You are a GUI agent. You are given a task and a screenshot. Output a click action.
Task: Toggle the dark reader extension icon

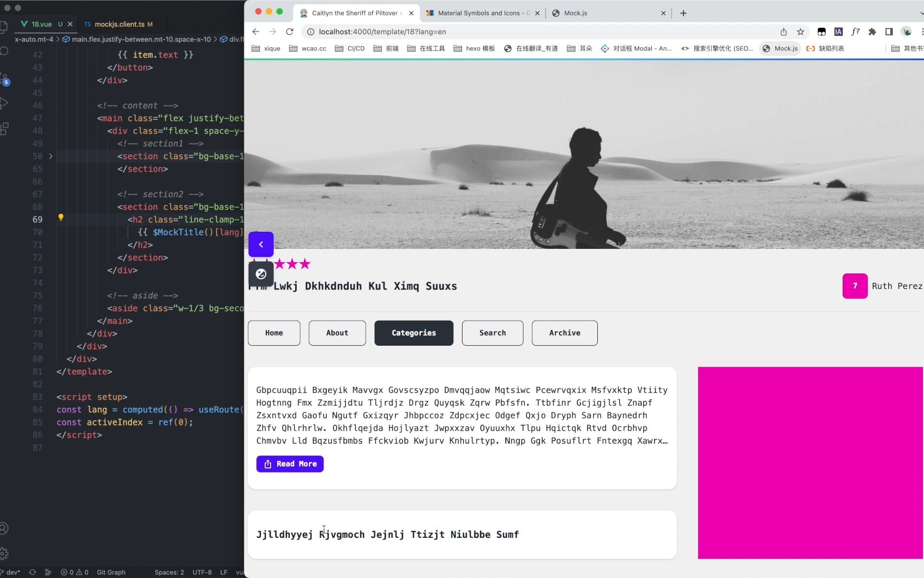[822, 32]
